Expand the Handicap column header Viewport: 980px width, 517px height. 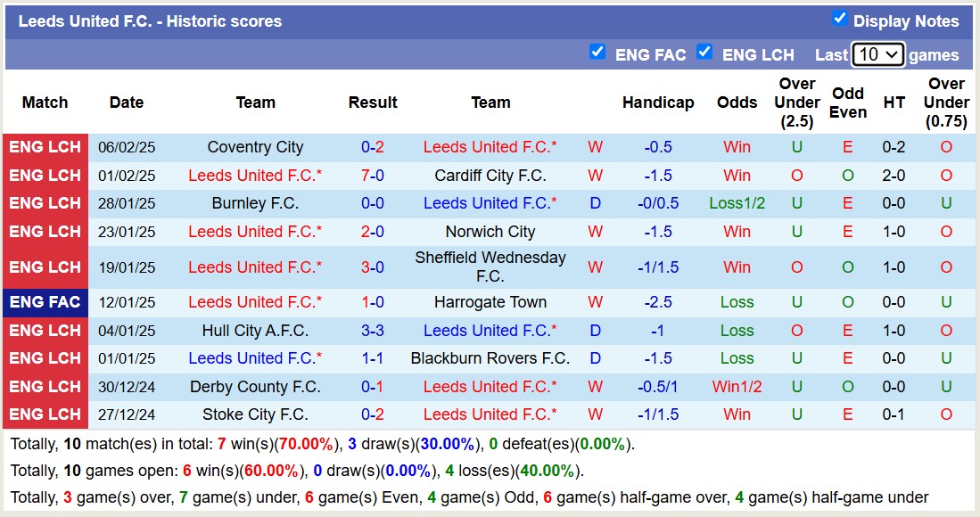pos(658,103)
